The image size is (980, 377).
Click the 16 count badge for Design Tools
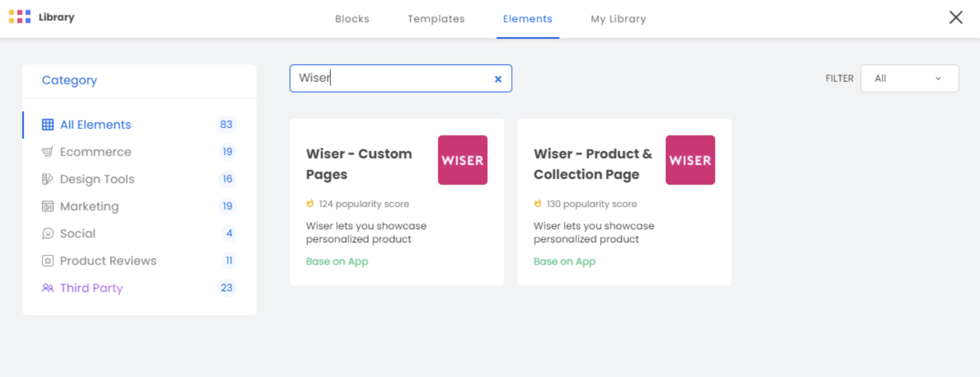click(x=227, y=179)
